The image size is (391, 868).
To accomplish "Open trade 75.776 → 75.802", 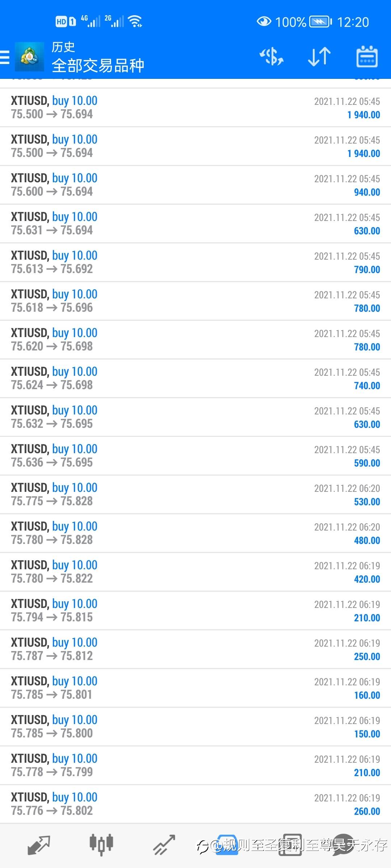I will point(195,804).
